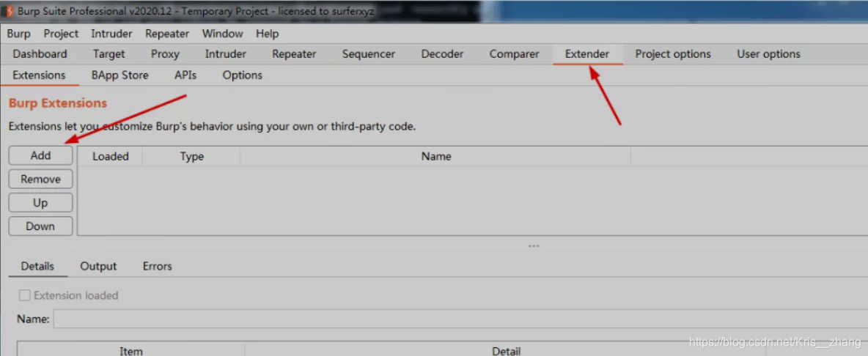The width and height of the screenshot is (868, 356).
Task: Open the Errors tab
Action: (157, 267)
